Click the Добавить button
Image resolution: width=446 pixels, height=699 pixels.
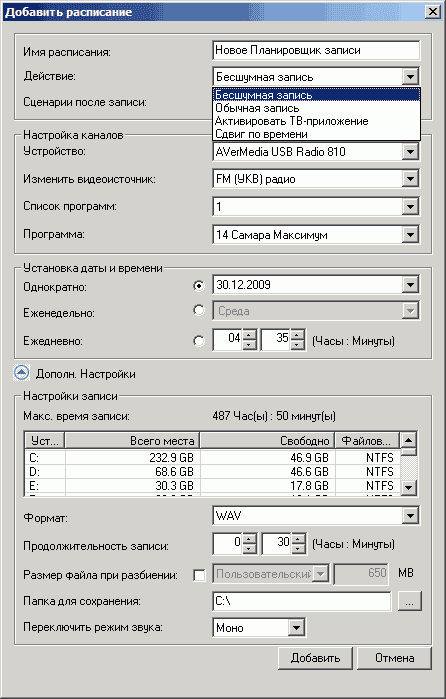(x=315, y=658)
